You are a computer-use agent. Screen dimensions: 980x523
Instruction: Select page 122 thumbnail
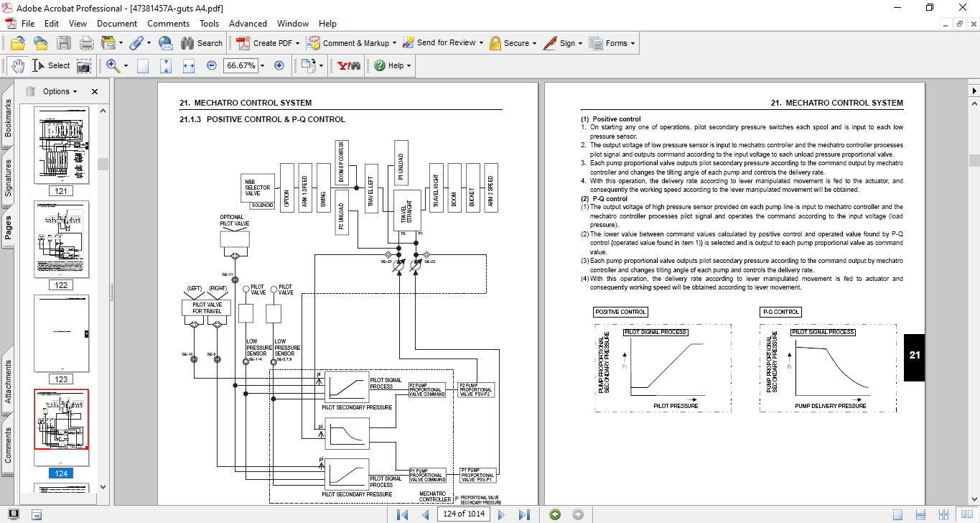(x=62, y=239)
